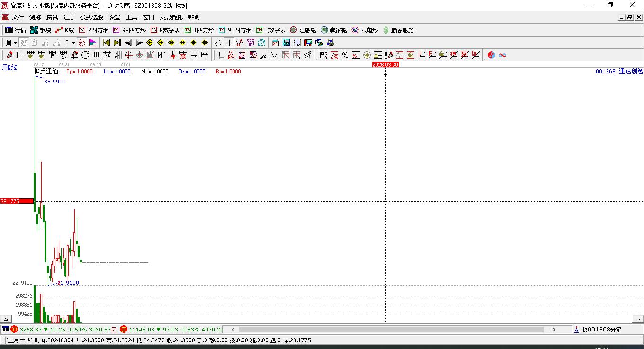The height and width of the screenshot is (349, 644).
Task: Open the 六角形 hexagon chart tool
Action: pyautogui.click(x=365, y=30)
